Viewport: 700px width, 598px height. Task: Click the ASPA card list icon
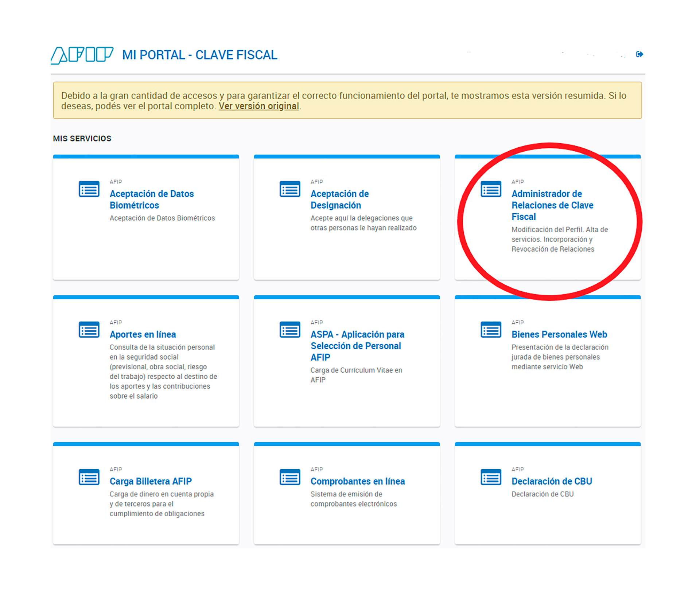(x=290, y=330)
